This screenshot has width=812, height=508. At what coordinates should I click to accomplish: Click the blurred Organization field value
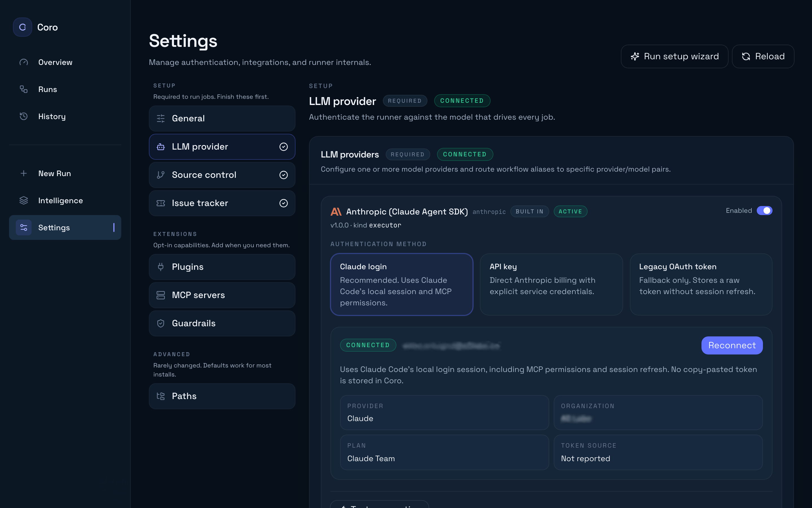[576, 419]
